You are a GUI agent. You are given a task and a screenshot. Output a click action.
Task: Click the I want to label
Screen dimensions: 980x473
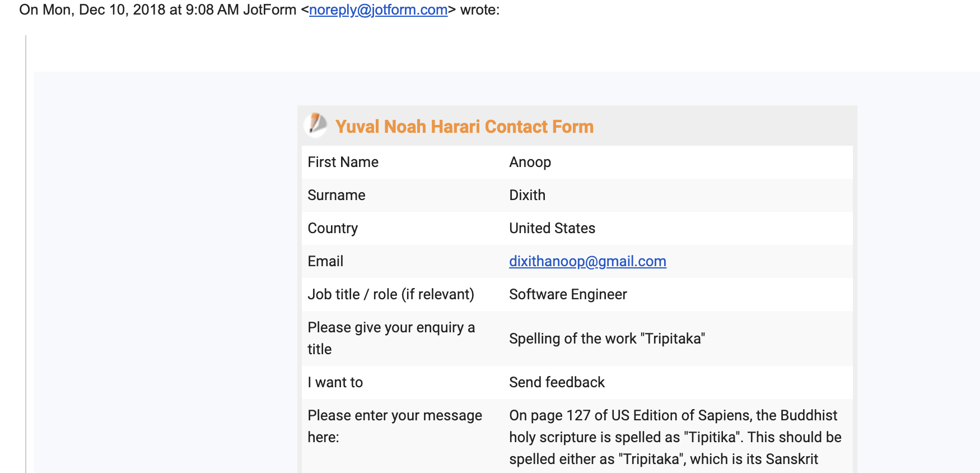coord(335,382)
